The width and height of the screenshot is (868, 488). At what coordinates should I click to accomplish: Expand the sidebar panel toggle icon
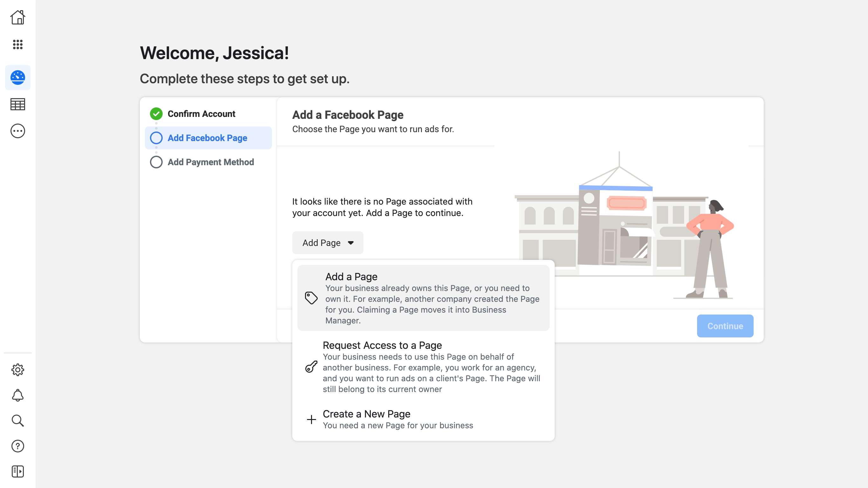tap(17, 471)
